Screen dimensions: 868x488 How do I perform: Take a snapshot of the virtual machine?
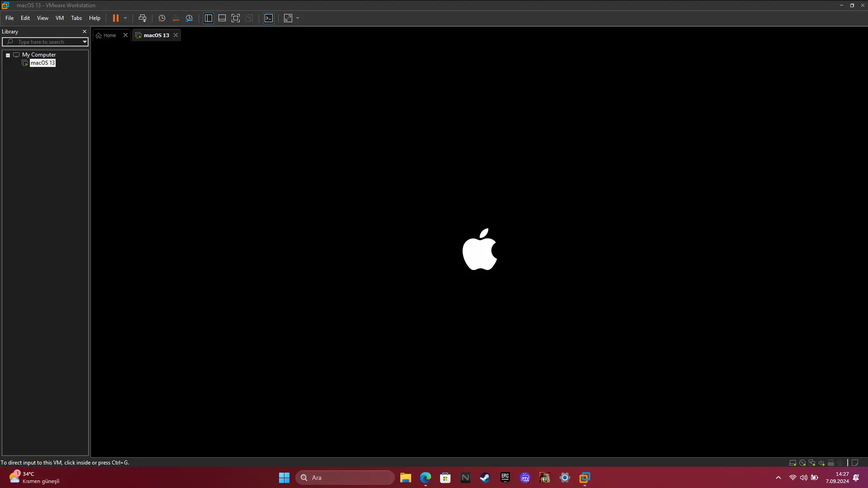point(162,18)
